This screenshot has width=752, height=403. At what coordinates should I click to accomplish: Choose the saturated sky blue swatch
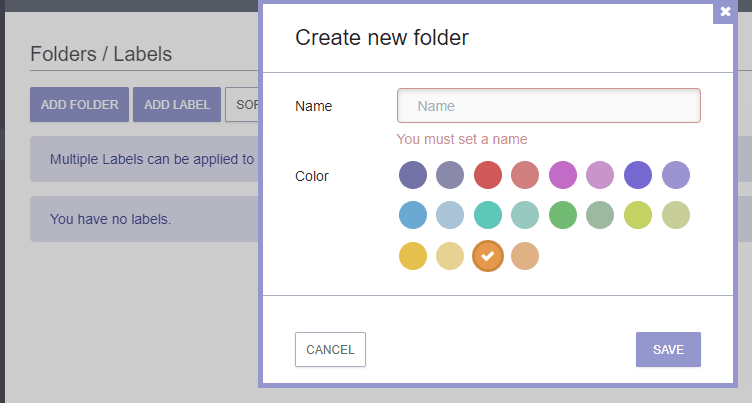pos(412,216)
